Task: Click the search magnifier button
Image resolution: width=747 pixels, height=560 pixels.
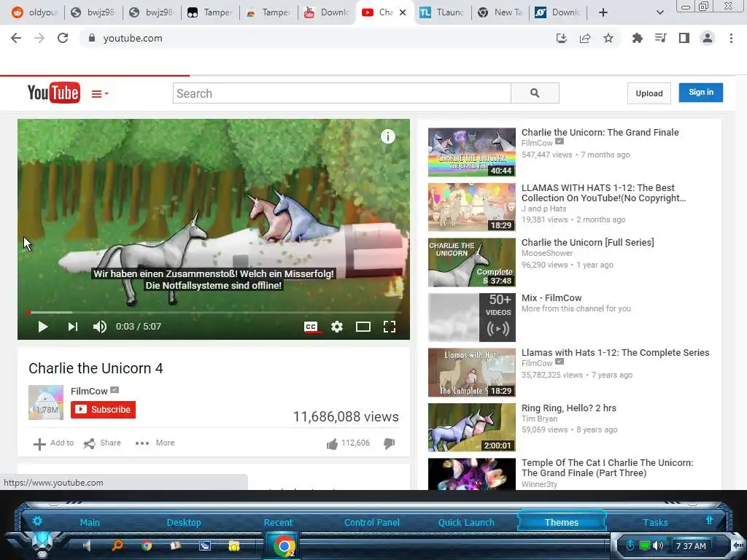Action: [535, 93]
